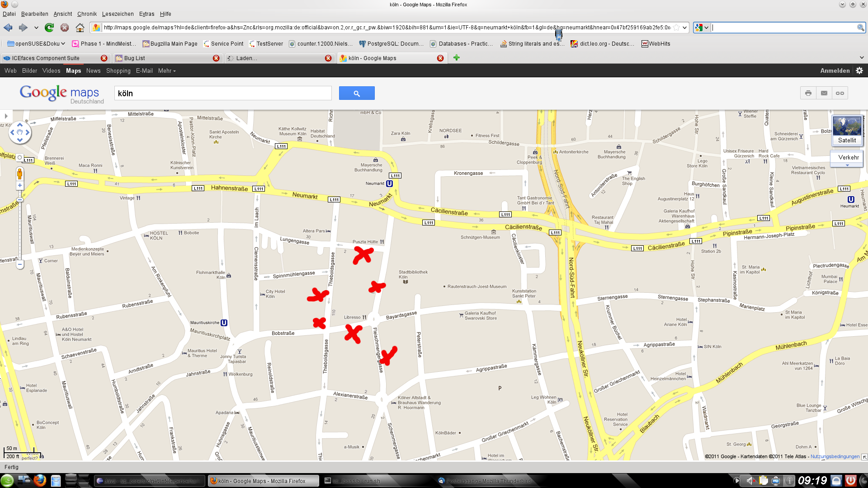
Task: Click the Heumarkt U-Bahn station icon
Action: [851, 200]
